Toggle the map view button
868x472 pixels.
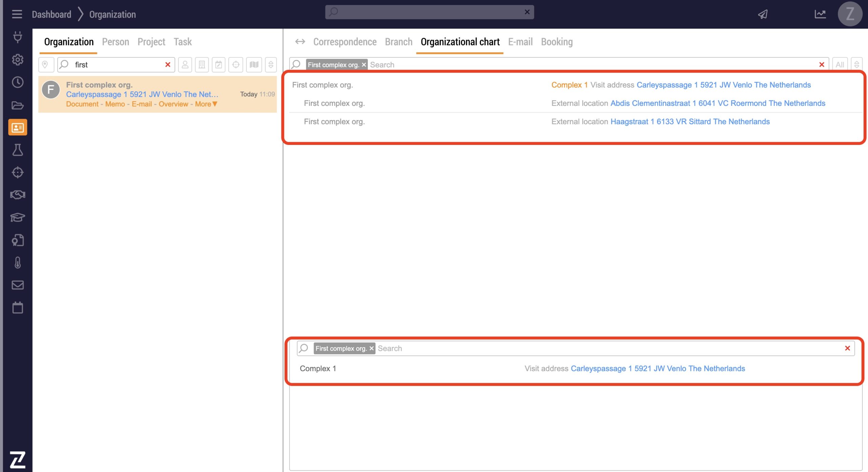[254, 64]
